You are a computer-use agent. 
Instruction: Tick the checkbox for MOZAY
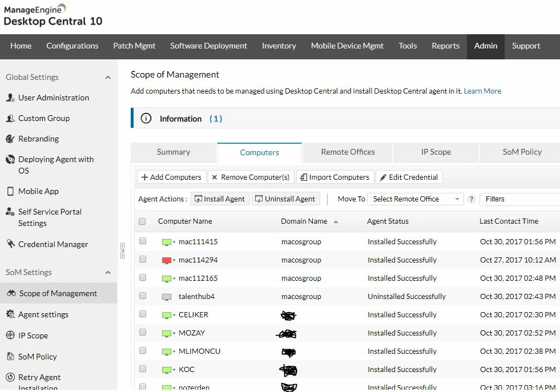pos(143,332)
